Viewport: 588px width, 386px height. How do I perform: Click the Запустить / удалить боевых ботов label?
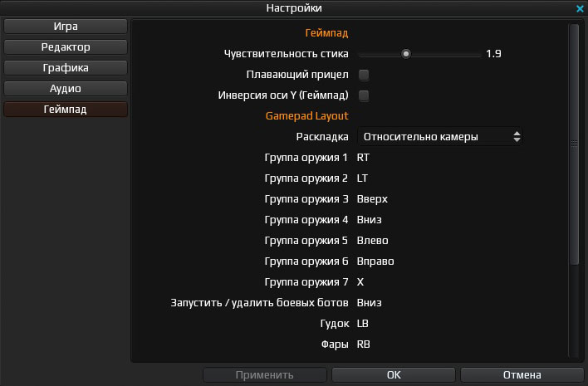(259, 303)
